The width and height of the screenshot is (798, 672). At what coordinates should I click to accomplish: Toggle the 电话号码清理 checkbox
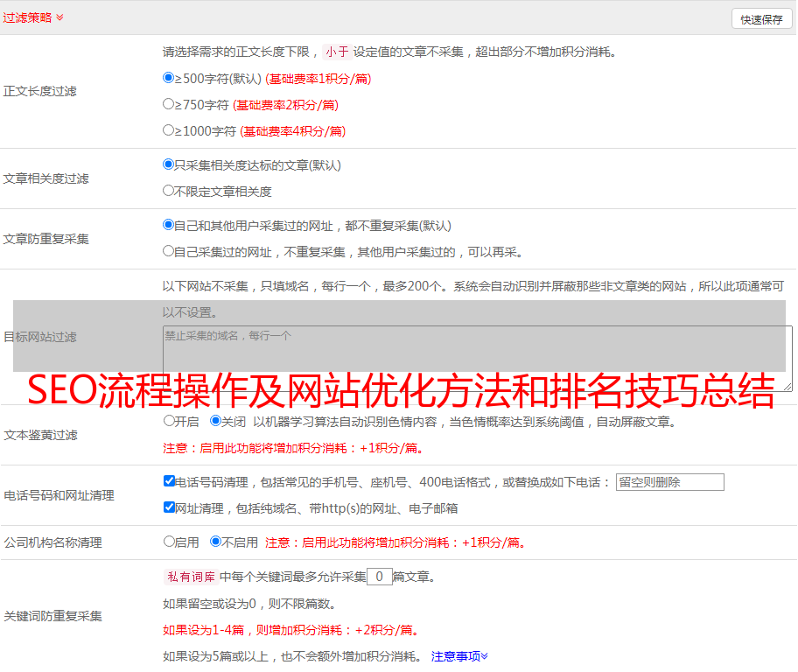pyautogui.click(x=169, y=481)
